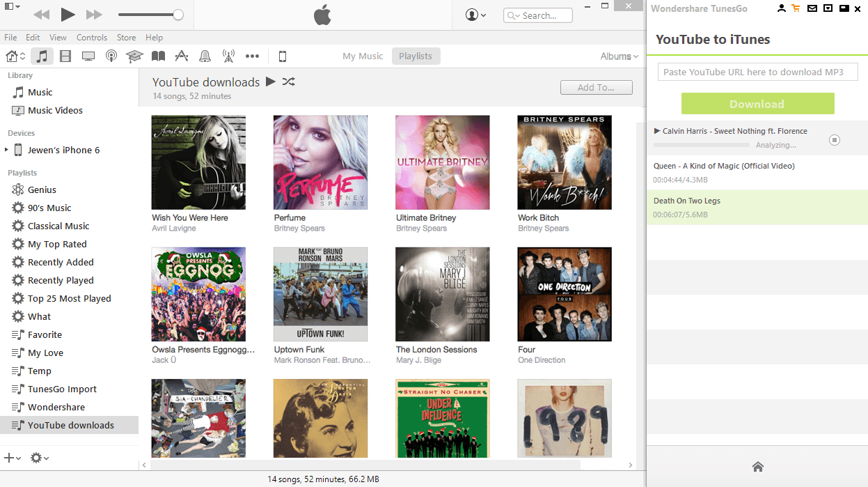Expand Jewen's iPhone 6 device tree

7,150
